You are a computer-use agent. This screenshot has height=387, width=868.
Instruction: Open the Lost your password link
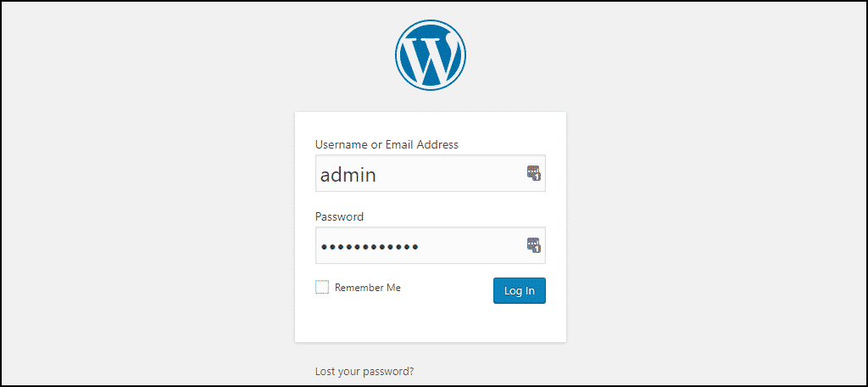(364, 371)
